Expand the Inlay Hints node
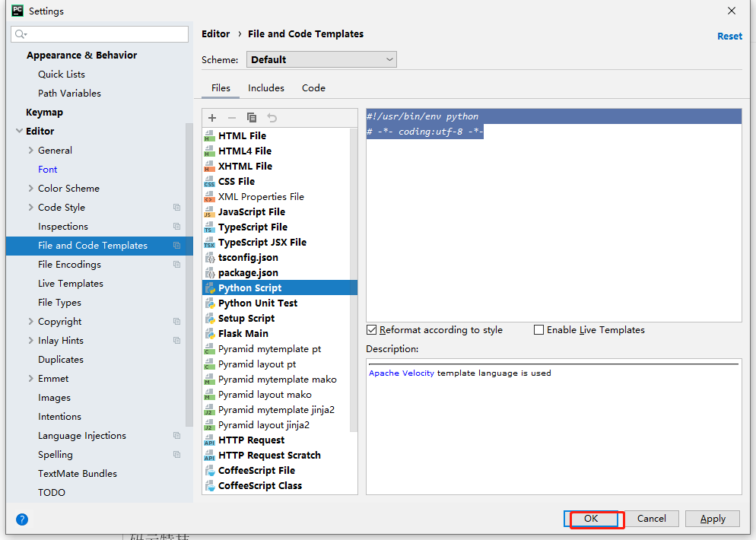This screenshot has height=540, width=756. [x=31, y=341]
